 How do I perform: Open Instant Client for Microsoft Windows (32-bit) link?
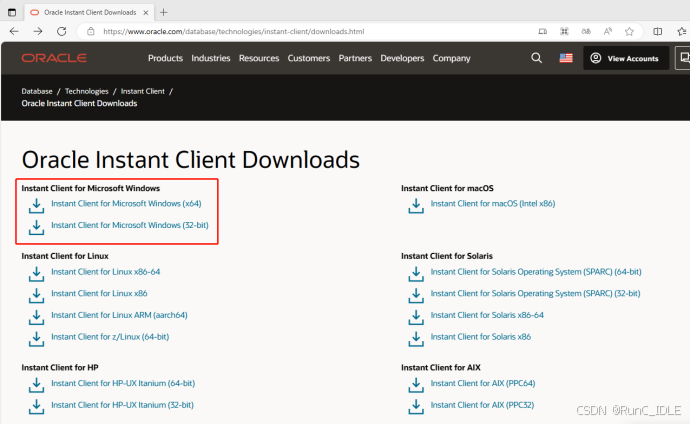(x=130, y=225)
